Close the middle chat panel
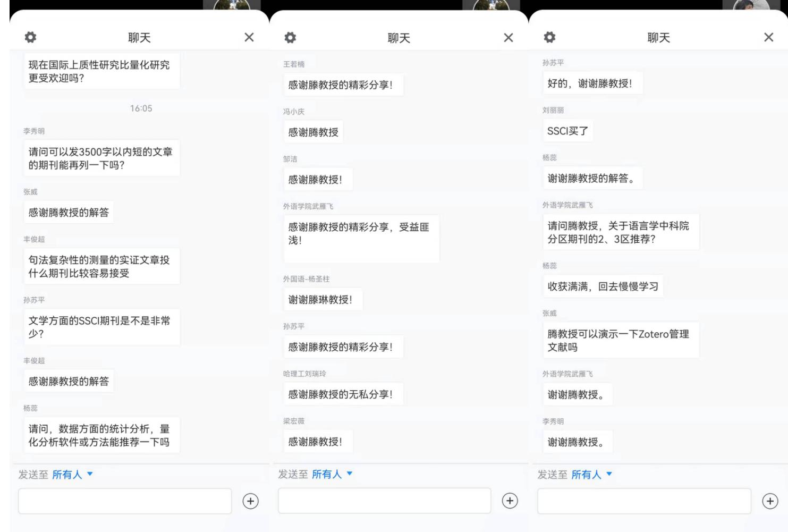 click(x=509, y=38)
